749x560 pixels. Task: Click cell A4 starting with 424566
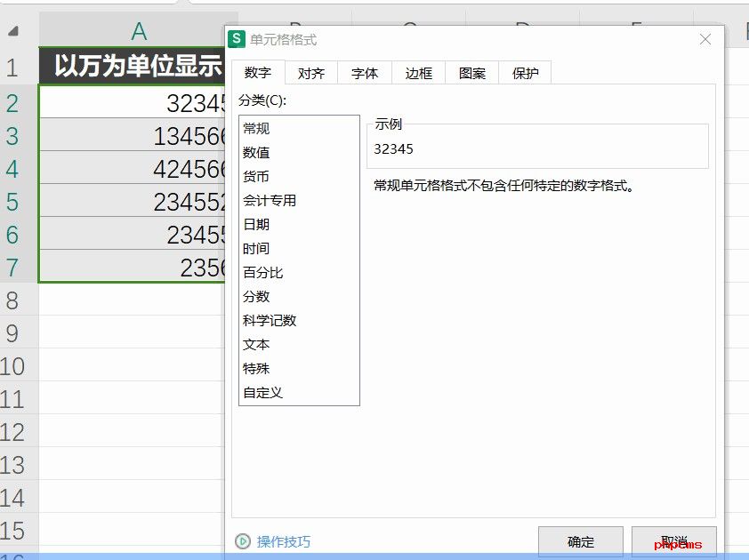coord(132,169)
